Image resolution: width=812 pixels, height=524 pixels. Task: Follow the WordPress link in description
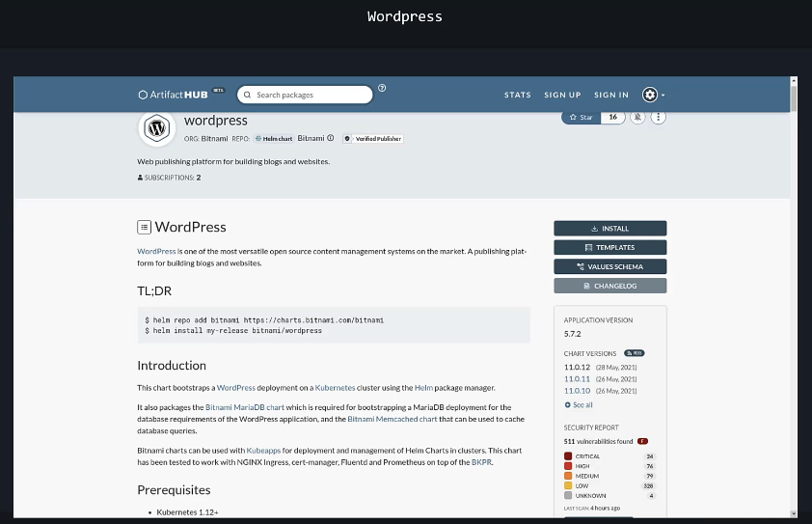click(x=156, y=251)
